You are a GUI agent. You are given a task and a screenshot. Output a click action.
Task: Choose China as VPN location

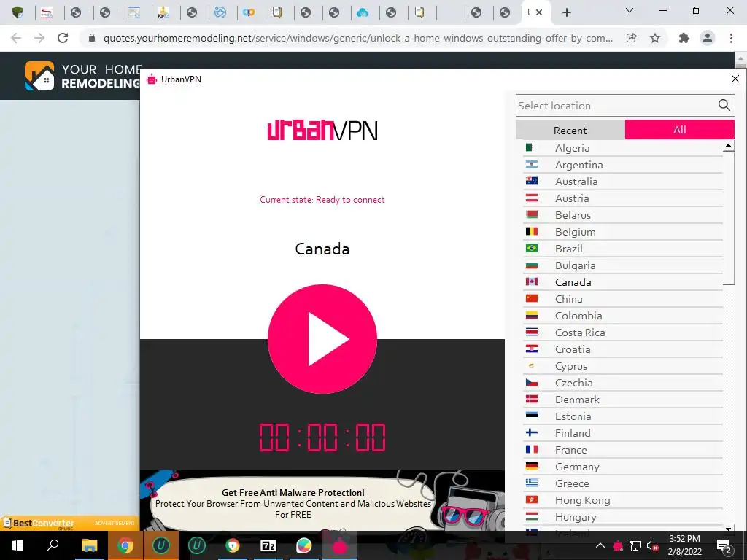(623, 299)
